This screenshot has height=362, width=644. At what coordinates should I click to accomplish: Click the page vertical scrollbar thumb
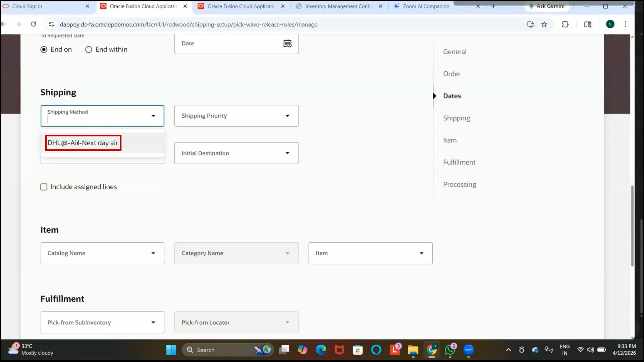pos(632,225)
